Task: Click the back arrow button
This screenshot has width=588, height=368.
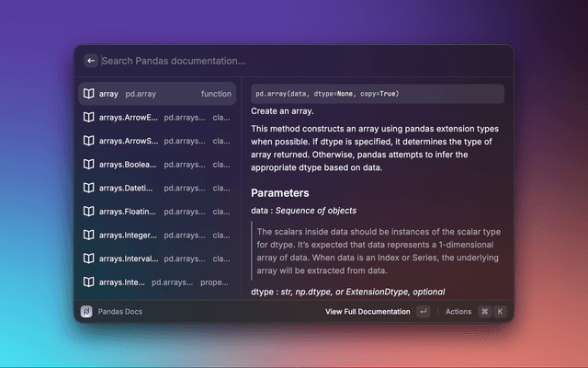Action: click(90, 61)
